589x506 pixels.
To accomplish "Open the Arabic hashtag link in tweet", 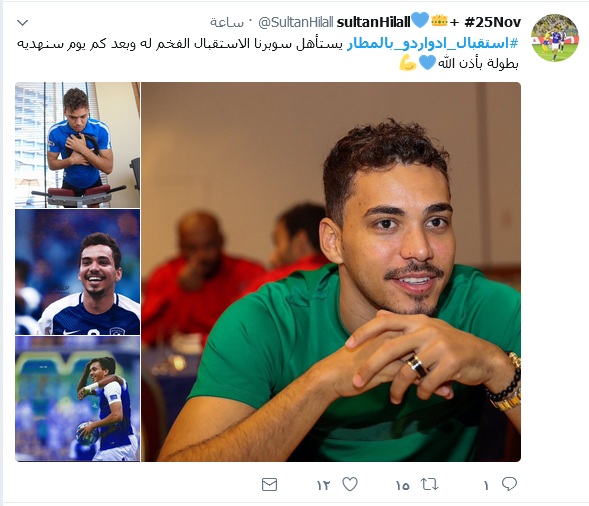I will tap(432, 44).
